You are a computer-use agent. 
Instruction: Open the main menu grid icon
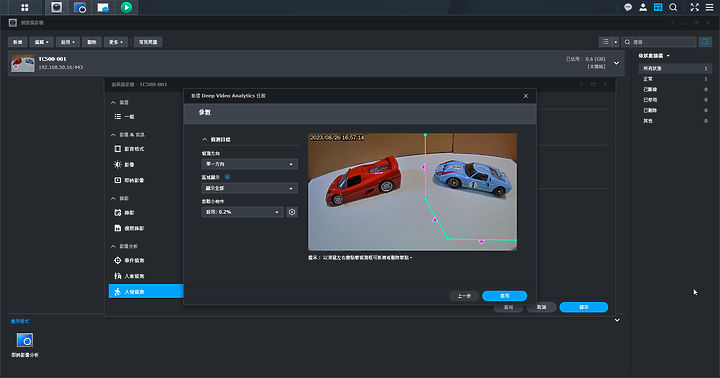click(25, 7)
